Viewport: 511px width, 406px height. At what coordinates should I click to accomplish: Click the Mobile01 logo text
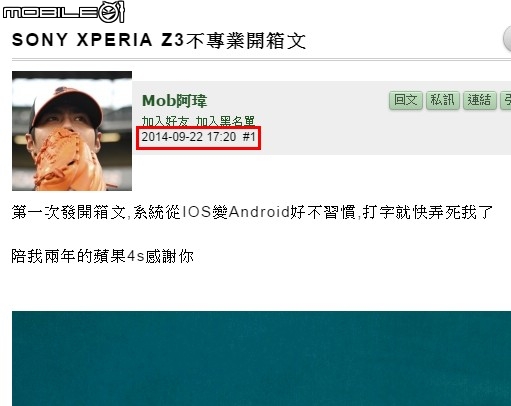click(50, 13)
